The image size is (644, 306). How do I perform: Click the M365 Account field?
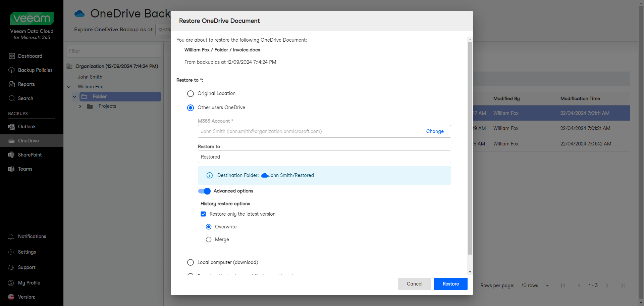324,131
